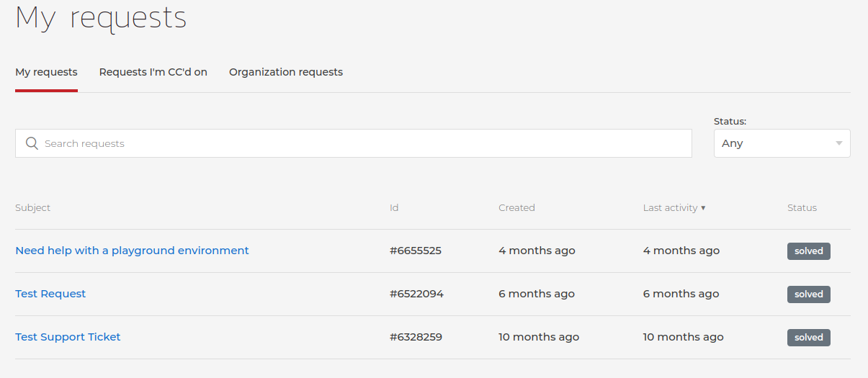Click the Status dropdown arrow
This screenshot has height=378, width=868.
(x=838, y=143)
